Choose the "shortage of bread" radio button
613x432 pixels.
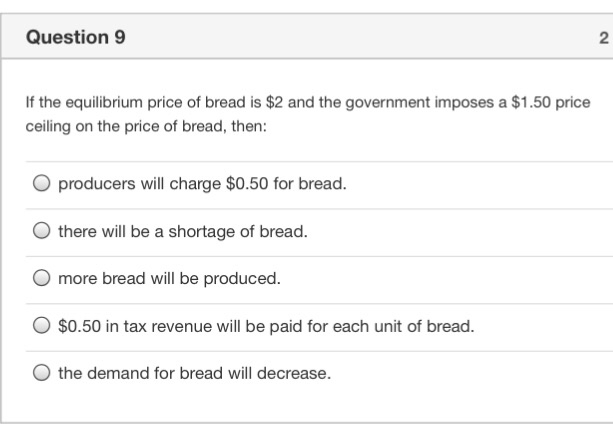click(41, 232)
